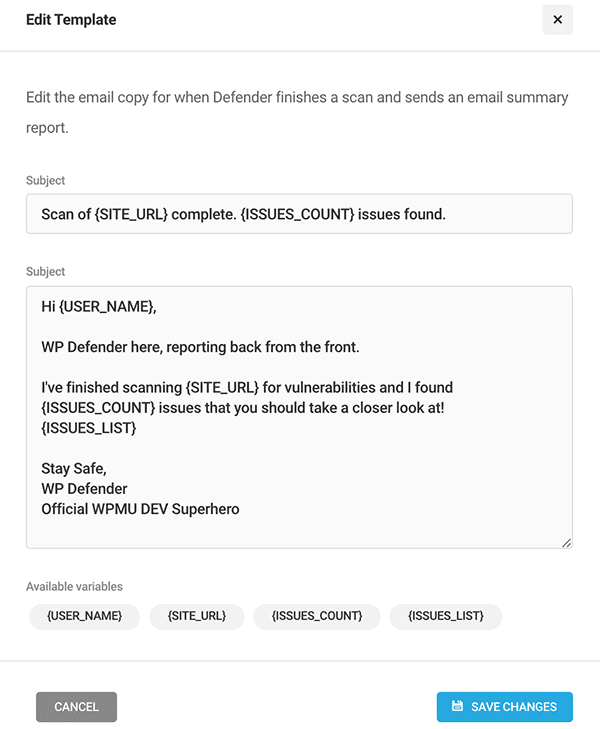This screenshot has height=729, width=600.
Task: Close the Edit Template dialog with X
Action: click(557, 20)
